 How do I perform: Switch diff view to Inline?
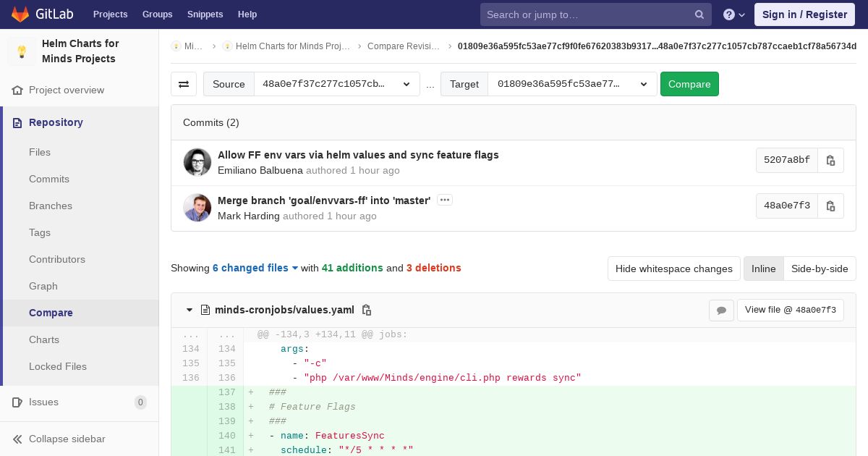tap(763, 269)
